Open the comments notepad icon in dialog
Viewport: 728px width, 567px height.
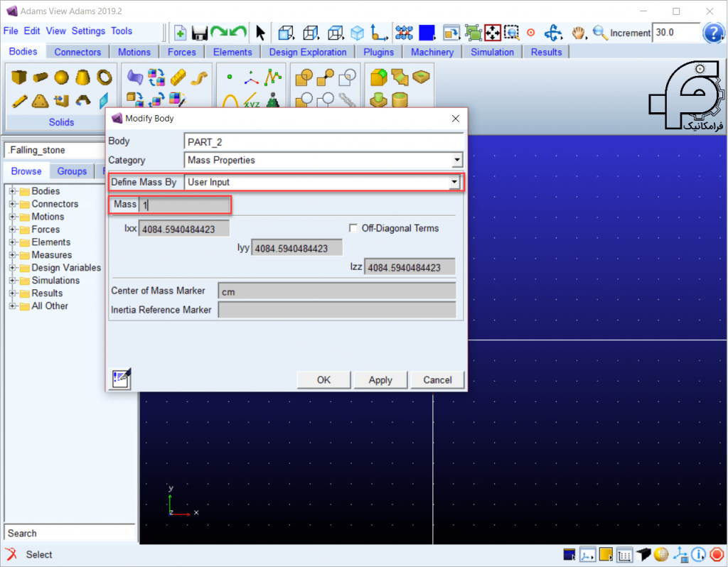pos(122,379)
